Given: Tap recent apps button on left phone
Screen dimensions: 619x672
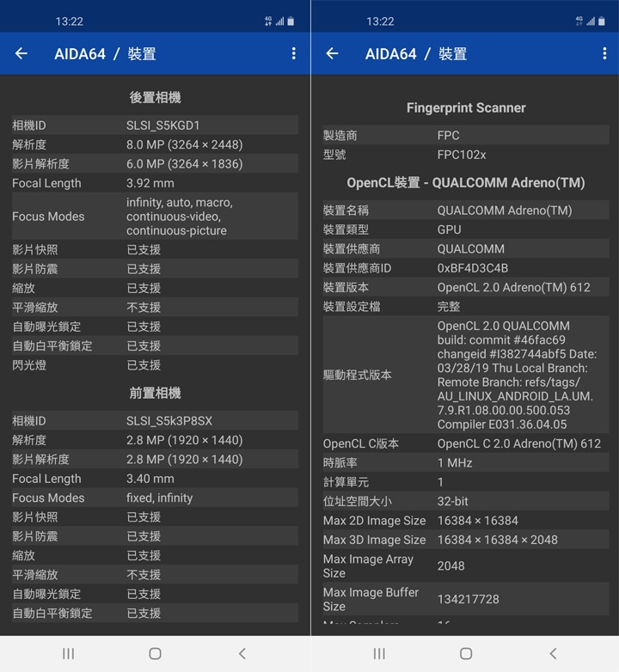Looking at the screenshot, I should [x=68, y=654].
